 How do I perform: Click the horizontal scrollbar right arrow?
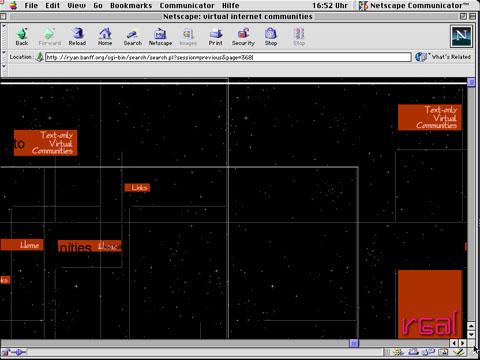click(463, 343)
